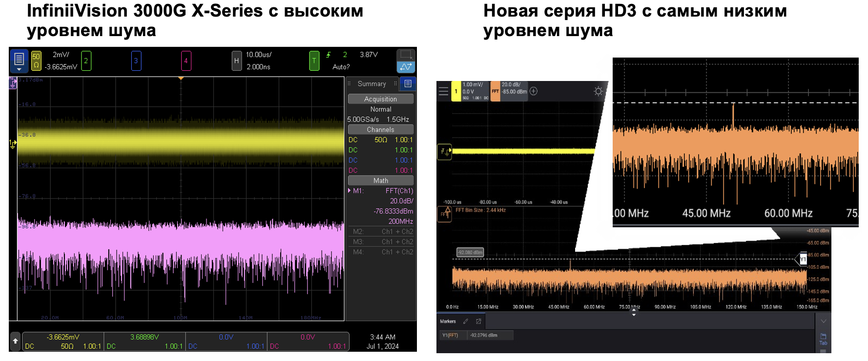Screen dimensions: 868x361
Task: Collapse the results panel with chevron
Action: (x=823, y=321)
